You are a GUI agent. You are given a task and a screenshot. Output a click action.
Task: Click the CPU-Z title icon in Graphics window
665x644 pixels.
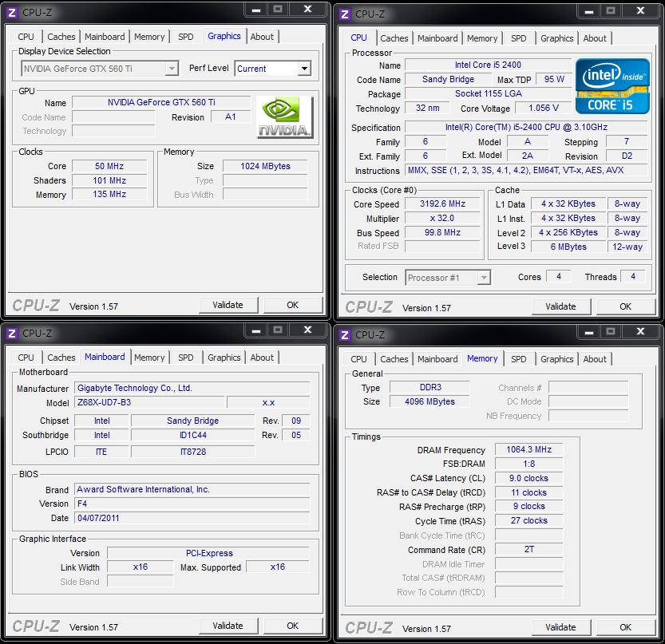(12, 13)
